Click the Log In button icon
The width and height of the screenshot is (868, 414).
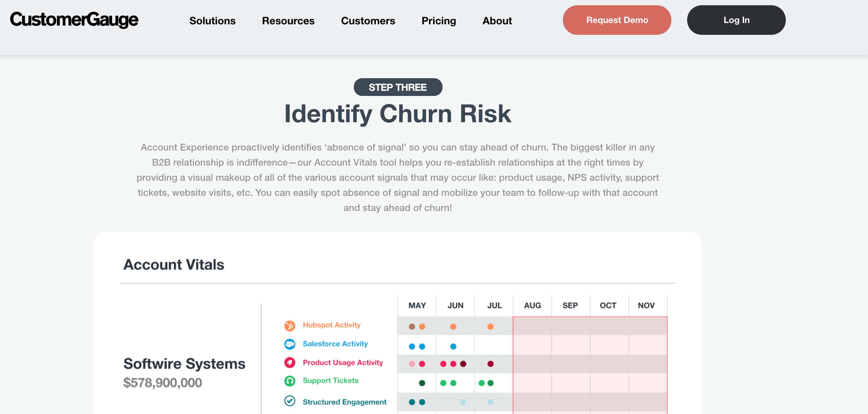(736, 20)
